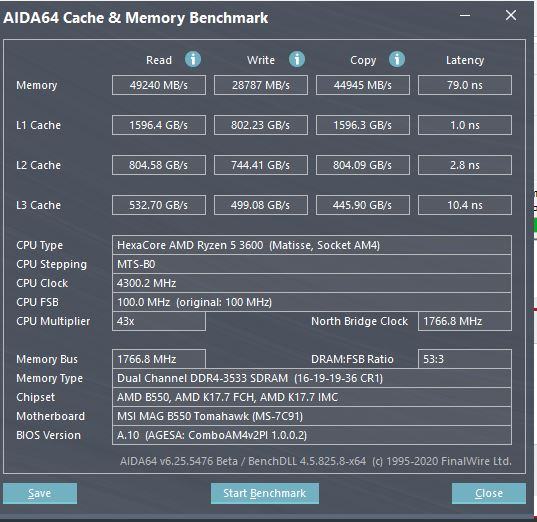Click the Chipset field showing AMD B550
The image size is (537, 522).
(312, 397)
